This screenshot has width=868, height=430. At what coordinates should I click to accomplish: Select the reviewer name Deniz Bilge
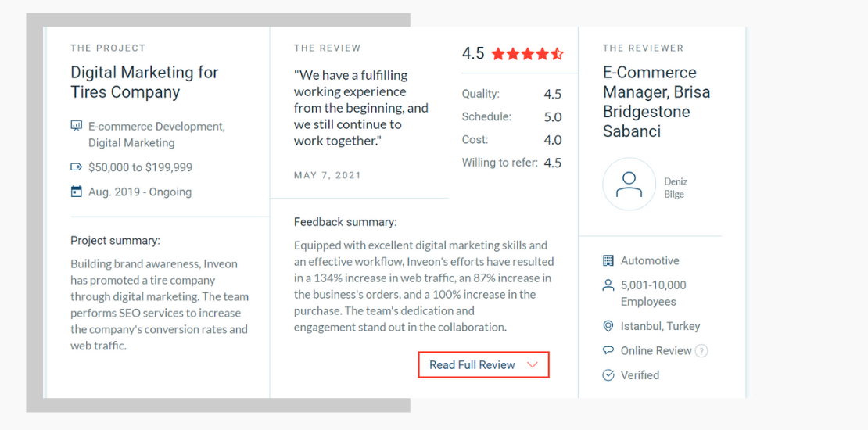pos(676,188)
